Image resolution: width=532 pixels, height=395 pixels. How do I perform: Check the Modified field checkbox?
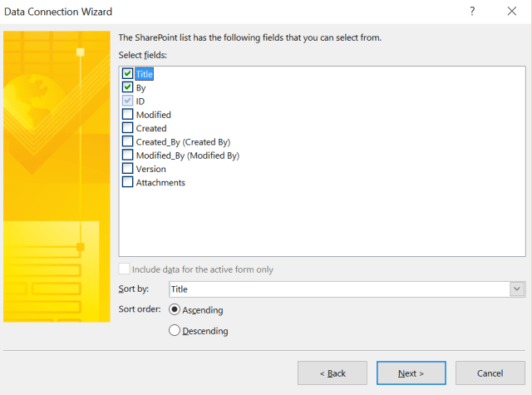(127, 115)
